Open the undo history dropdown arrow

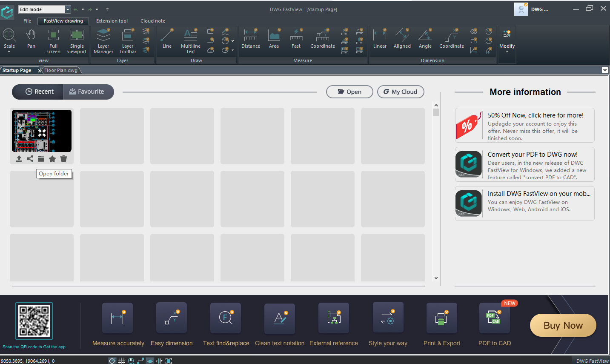pyautogui.click(x=83, y=9)
